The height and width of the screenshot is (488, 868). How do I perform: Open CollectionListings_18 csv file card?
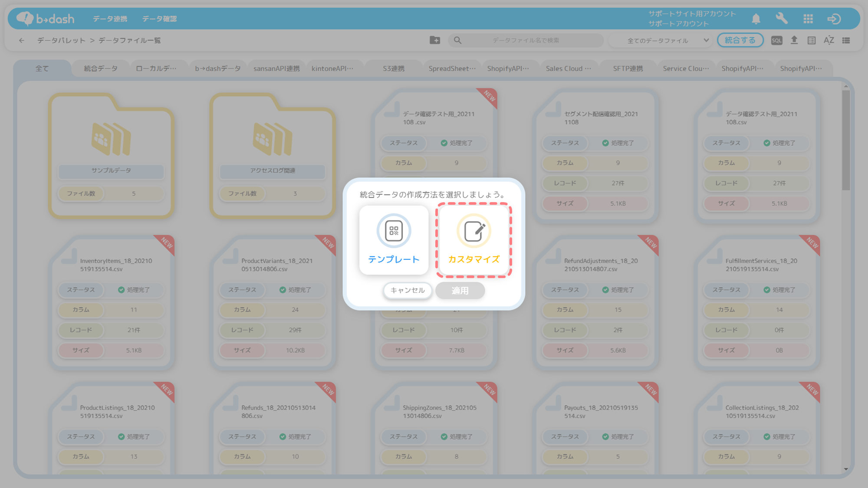click(757, 428)
